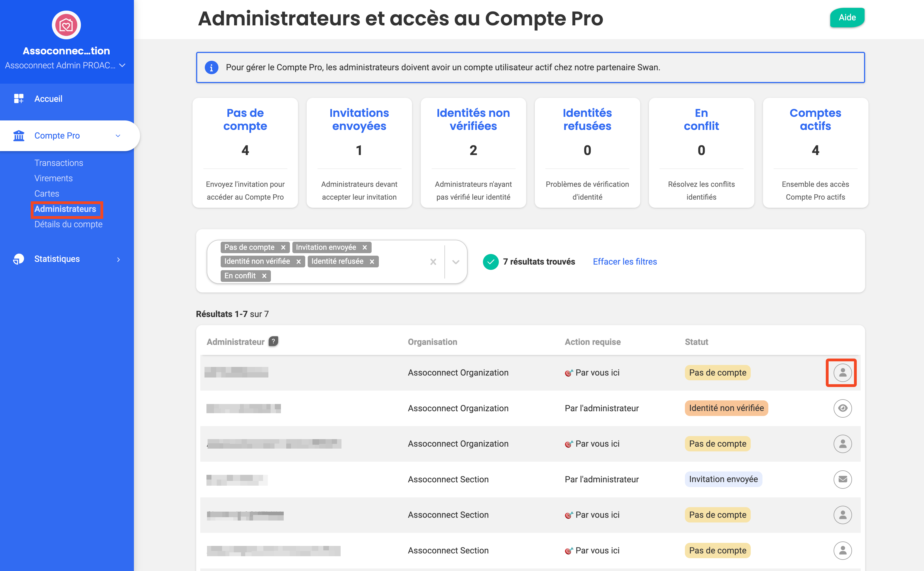Open Cartes submenu item
Viewport: 924px width, 571px height.
point(47,194)
